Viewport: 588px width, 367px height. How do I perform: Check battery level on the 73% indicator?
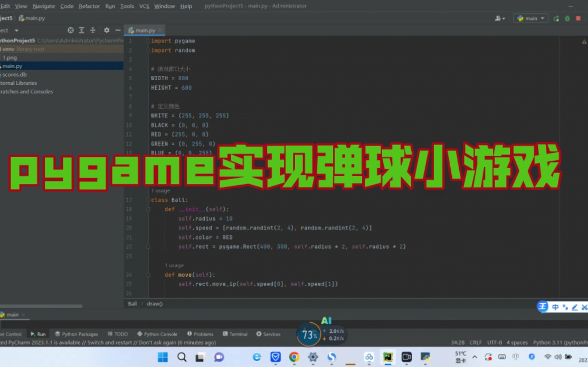click(x=309, y=333)
